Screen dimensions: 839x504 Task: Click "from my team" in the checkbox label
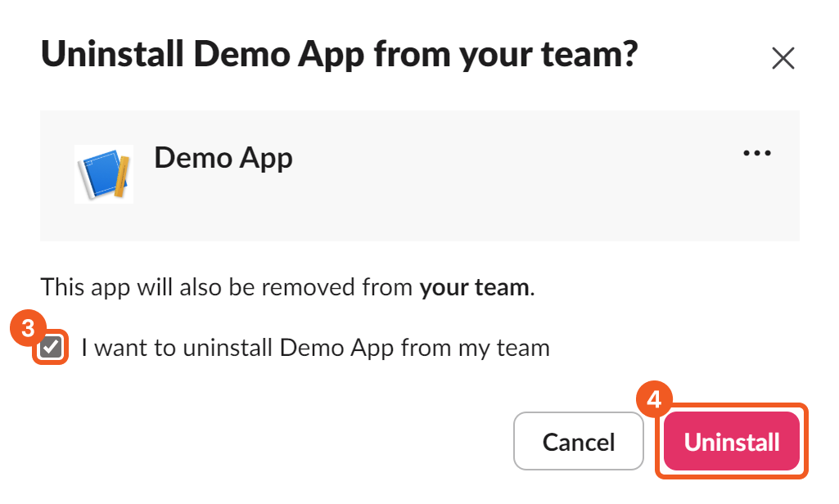point(476,349)
